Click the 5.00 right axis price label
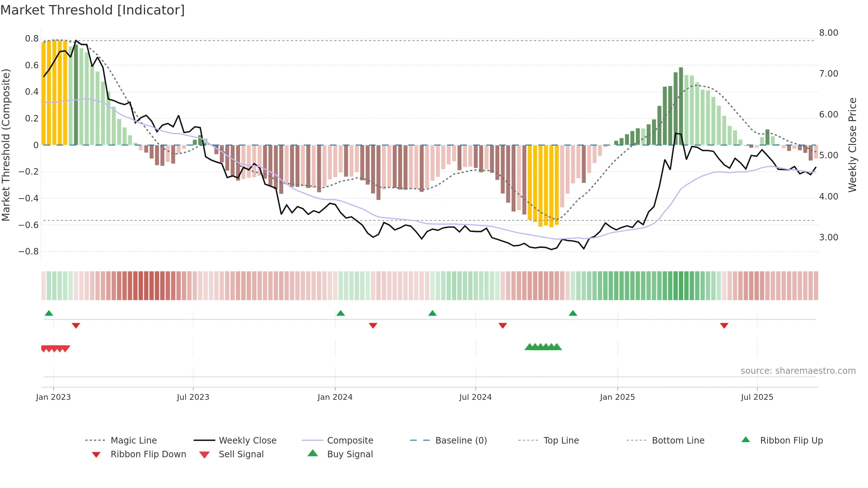Screen dimensions: 868x488 [829, 155]
